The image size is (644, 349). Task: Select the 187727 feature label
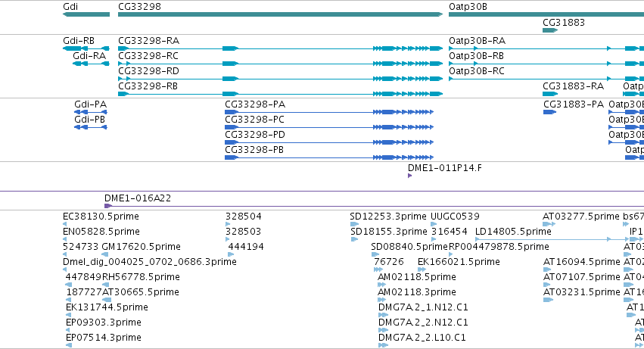coord(84,292)
